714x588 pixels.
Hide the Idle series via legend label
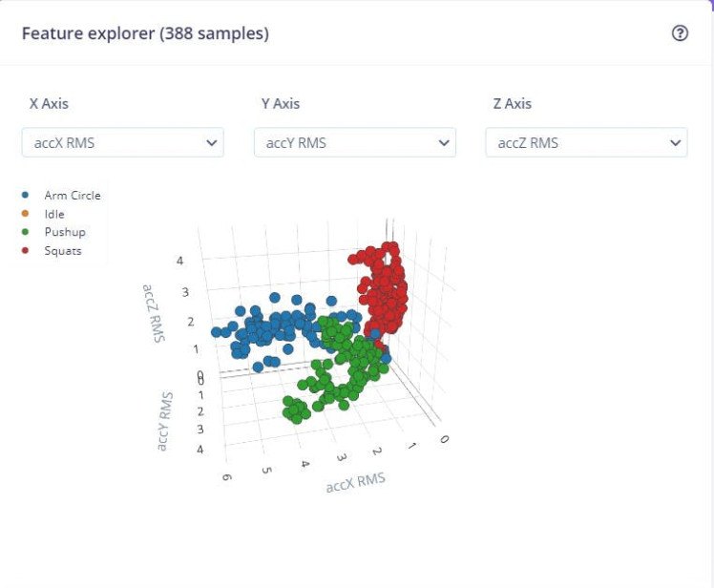(54, 214)
